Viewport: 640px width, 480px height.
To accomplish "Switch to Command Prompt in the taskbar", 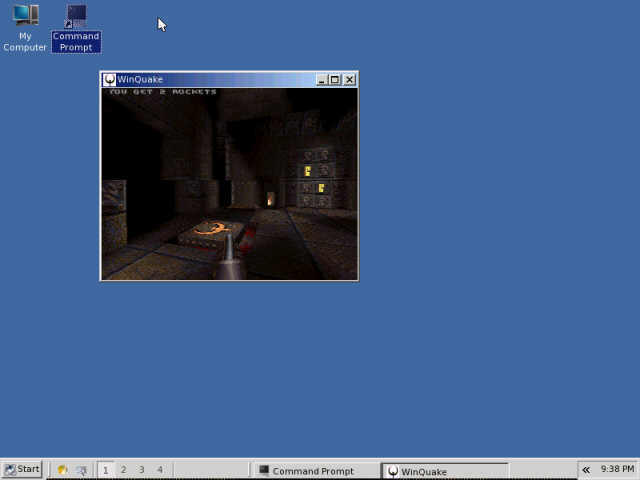I will pyautogui.click(x=315, y=470).
